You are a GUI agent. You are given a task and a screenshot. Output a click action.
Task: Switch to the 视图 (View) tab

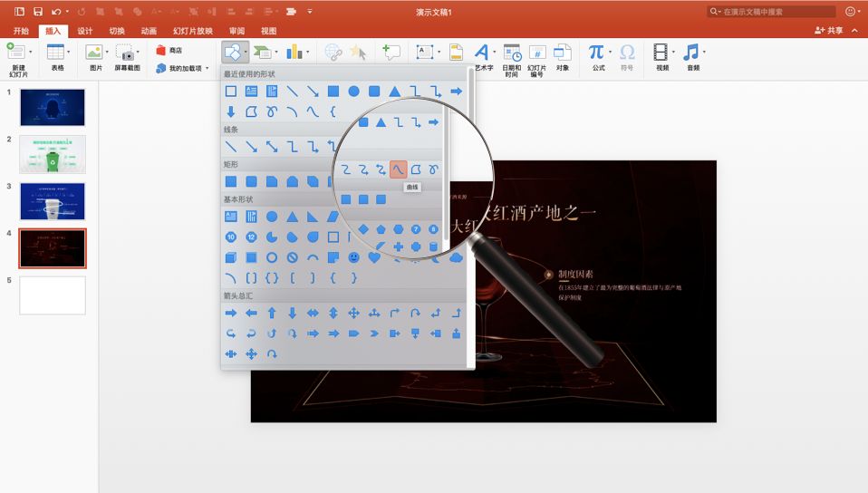[268, 31]
